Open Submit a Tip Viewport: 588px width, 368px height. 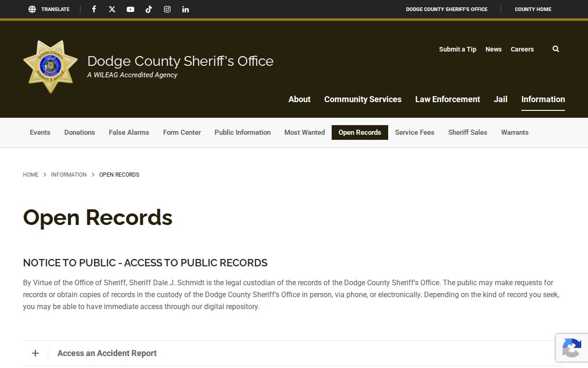[458, 49]
